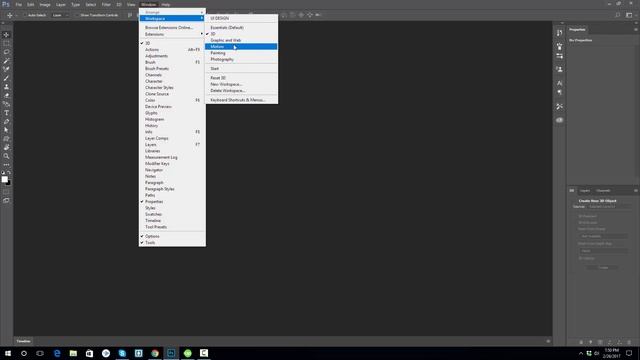Toggle Quick Mask mode icon
Image resolution: width=640 pixels, height=360 pixels.
click(x=6, y=192)
